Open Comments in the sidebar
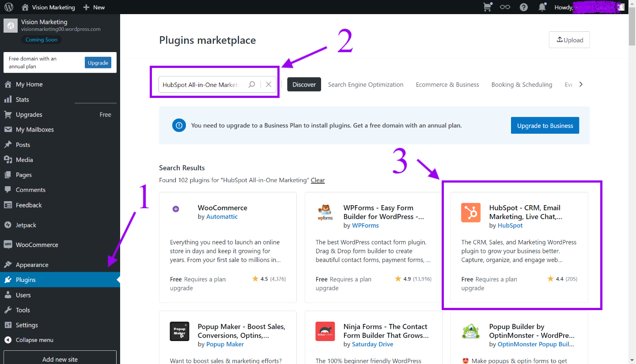 pyautogui.click(x=60, y=190)
